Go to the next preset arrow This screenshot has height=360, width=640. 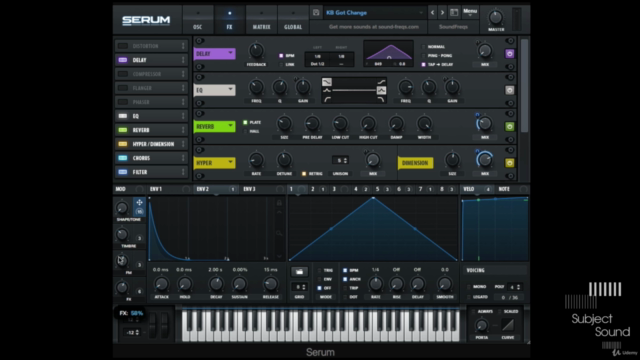(x=442, y=13)
